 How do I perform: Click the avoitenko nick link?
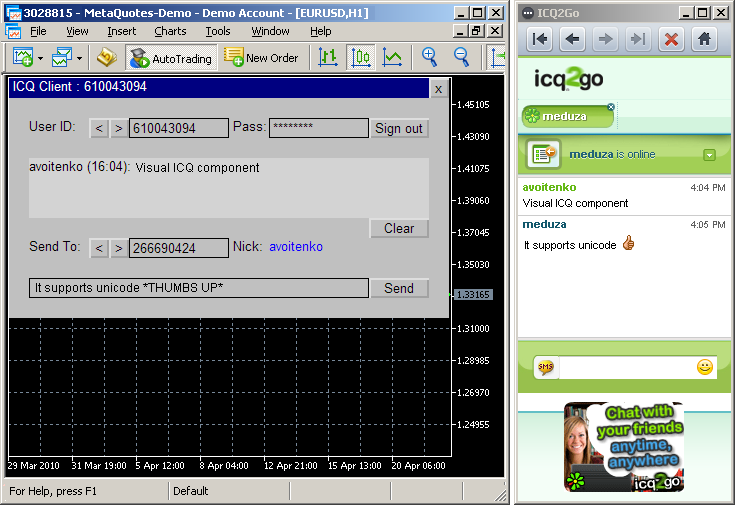(296, 247)
